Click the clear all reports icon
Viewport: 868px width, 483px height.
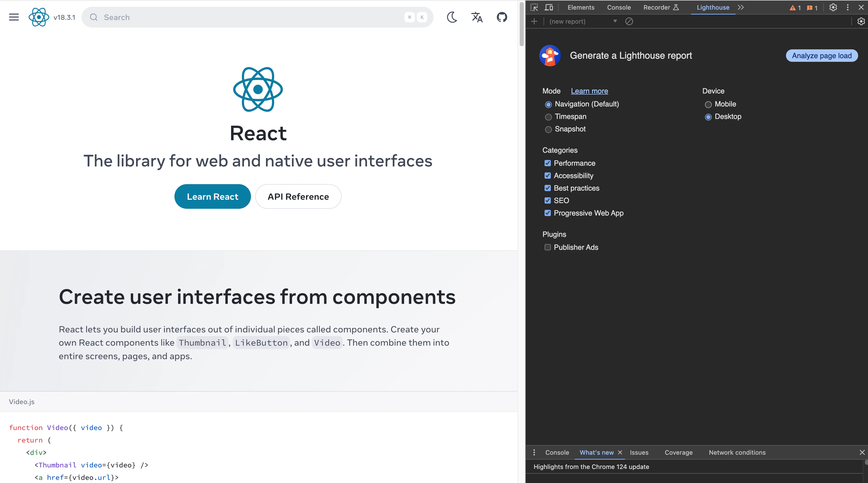(629, 22)
